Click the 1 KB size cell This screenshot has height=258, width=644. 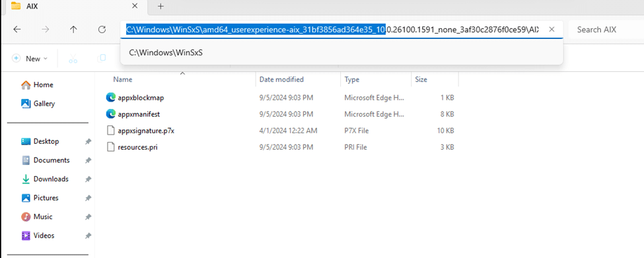pyautogui.click(x=447, y=98)
